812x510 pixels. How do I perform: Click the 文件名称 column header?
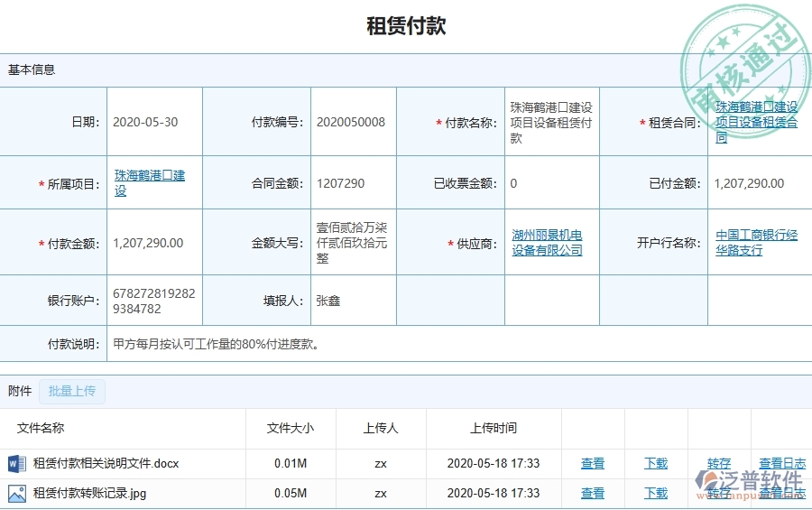pyautogui.click(x=41, y=429)
